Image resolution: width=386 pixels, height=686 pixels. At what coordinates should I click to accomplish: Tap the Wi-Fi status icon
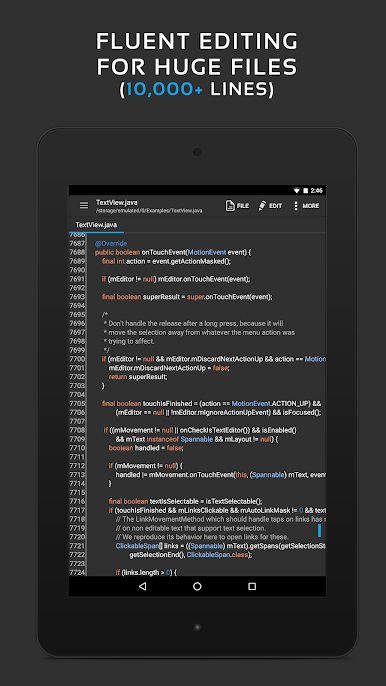[x=297, y=190]
